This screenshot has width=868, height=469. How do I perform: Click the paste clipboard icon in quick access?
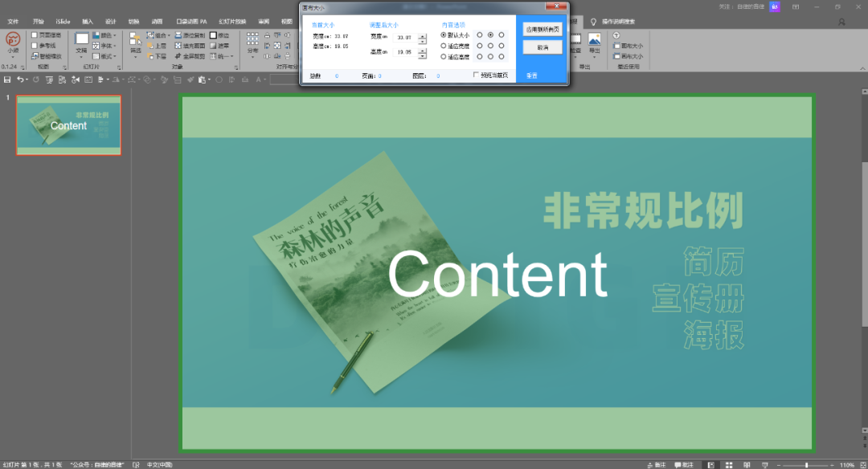click(202, 80)
